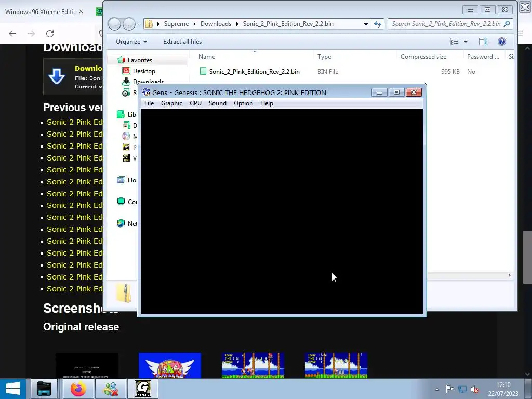Image resolution: width=532 pixels, height=399 pixels.
Task: Click the browser page vertical scrollbar thumb
Action: coord(527,257)
